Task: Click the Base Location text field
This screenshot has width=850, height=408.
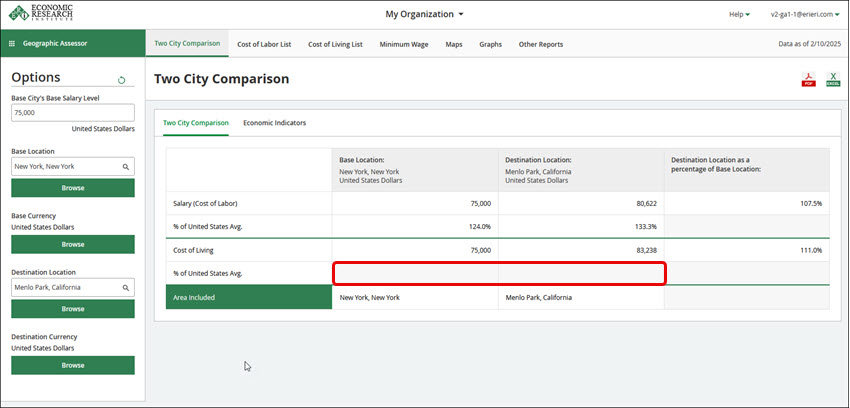Action: coord(73,167)
